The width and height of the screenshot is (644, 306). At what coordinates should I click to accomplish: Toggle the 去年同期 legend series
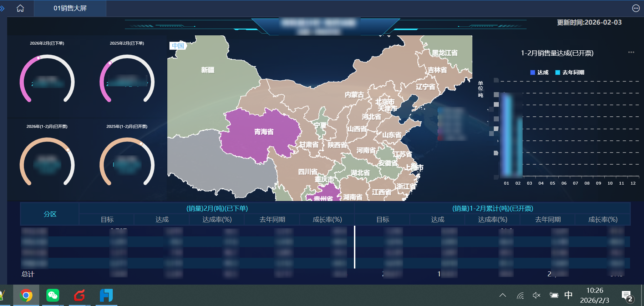569,72
